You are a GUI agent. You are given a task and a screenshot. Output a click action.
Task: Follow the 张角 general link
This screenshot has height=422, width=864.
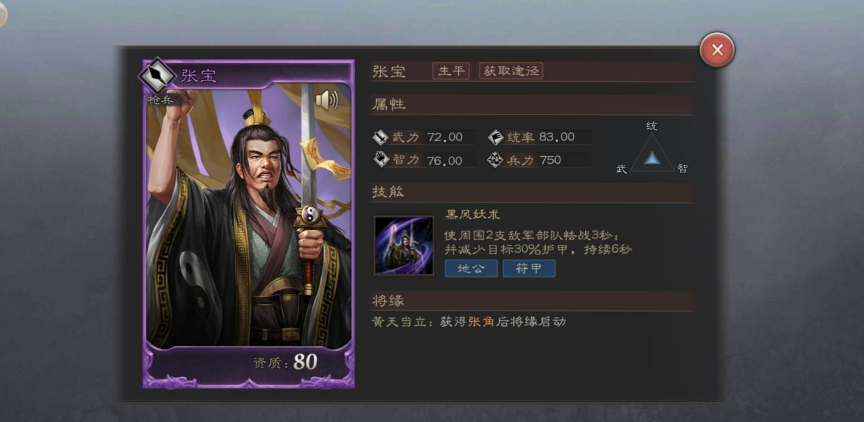tap(480, 322)
